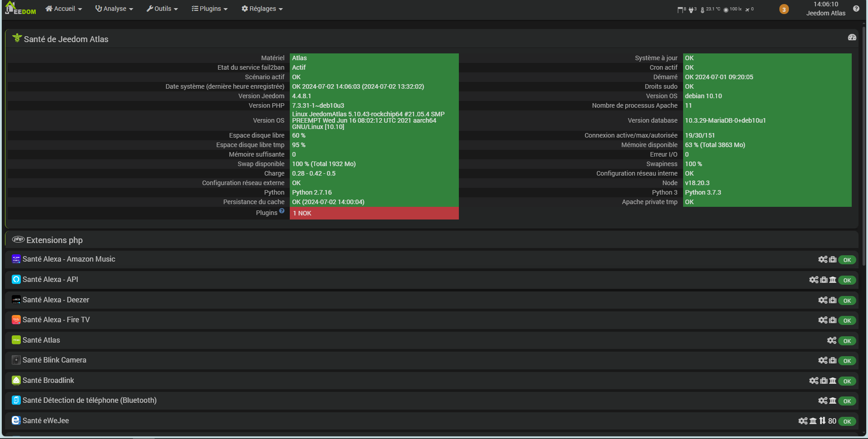This screenshot has width=868, height=439.
Task: Click the medkit icon for Alexa - Amazon Music
Action: [833, 259]
